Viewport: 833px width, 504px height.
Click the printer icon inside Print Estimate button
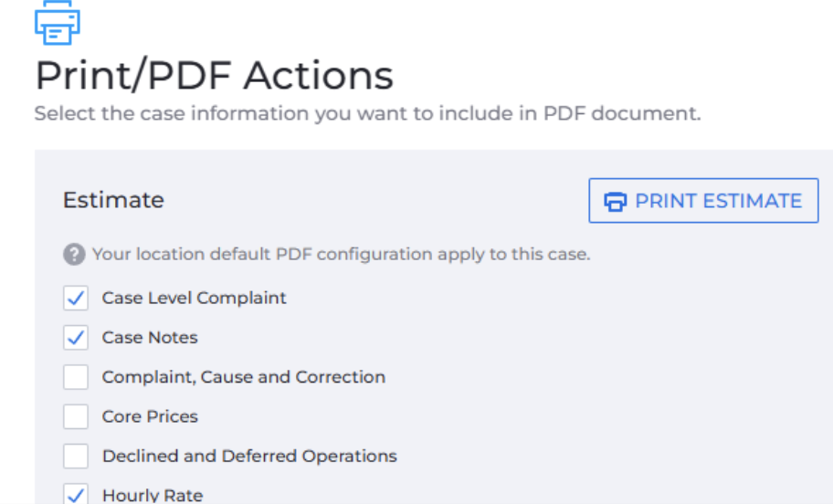[616, 201]
